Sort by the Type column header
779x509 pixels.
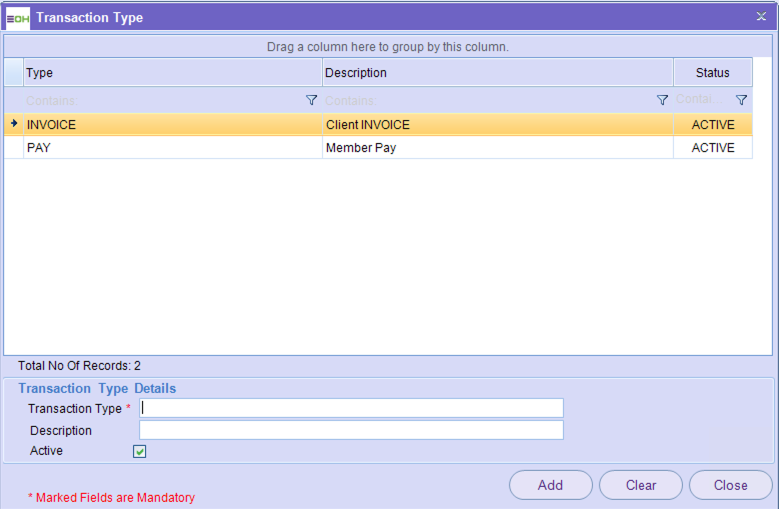point(171,73)
